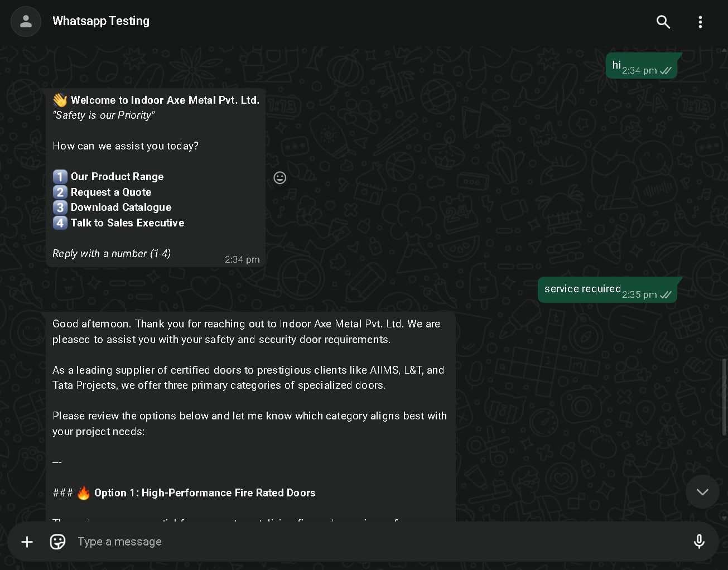Open the sticker and emoji picker
Viewport: 728px width, 570px height.
[x=58, y=542]
